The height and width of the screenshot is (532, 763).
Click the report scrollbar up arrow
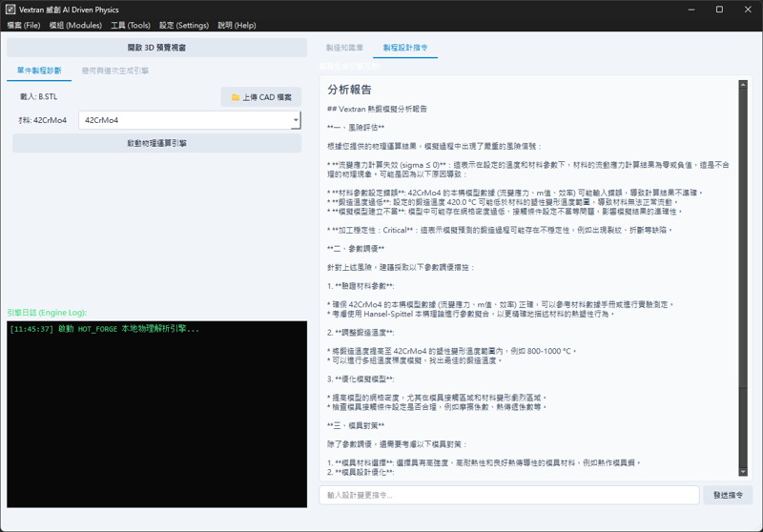743,84
